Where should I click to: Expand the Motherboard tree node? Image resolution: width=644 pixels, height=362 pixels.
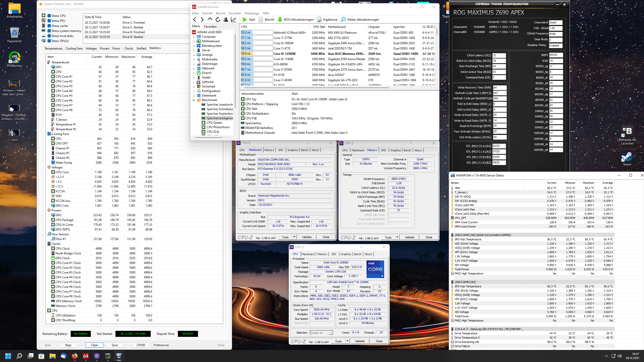coord(194,41)
